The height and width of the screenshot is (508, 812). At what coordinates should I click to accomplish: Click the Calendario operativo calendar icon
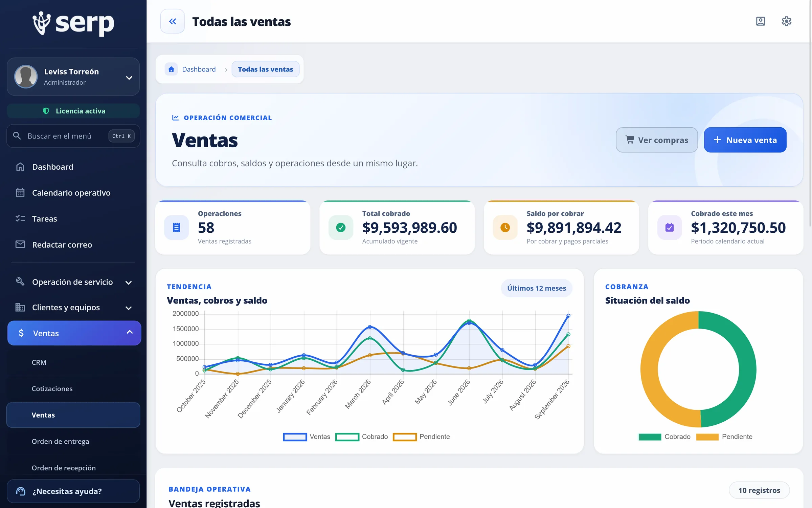coord(20,193)
